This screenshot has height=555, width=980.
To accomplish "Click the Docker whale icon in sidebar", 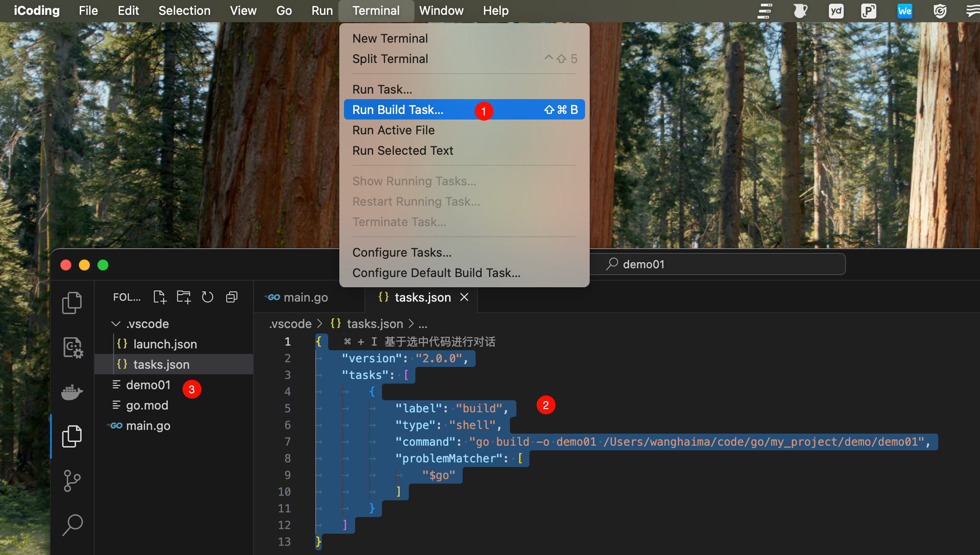I will (x=72, y=392).
